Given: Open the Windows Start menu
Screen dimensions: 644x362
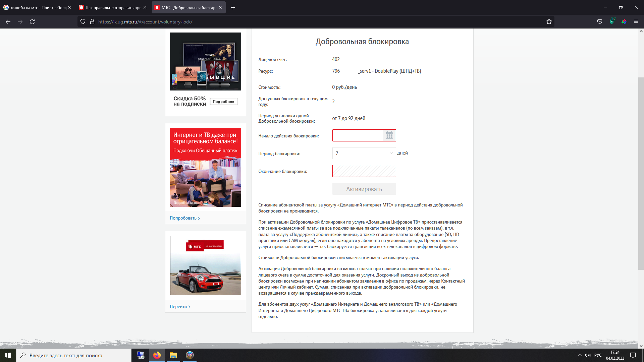Looking at the screenshot, I should coord(8,355).
